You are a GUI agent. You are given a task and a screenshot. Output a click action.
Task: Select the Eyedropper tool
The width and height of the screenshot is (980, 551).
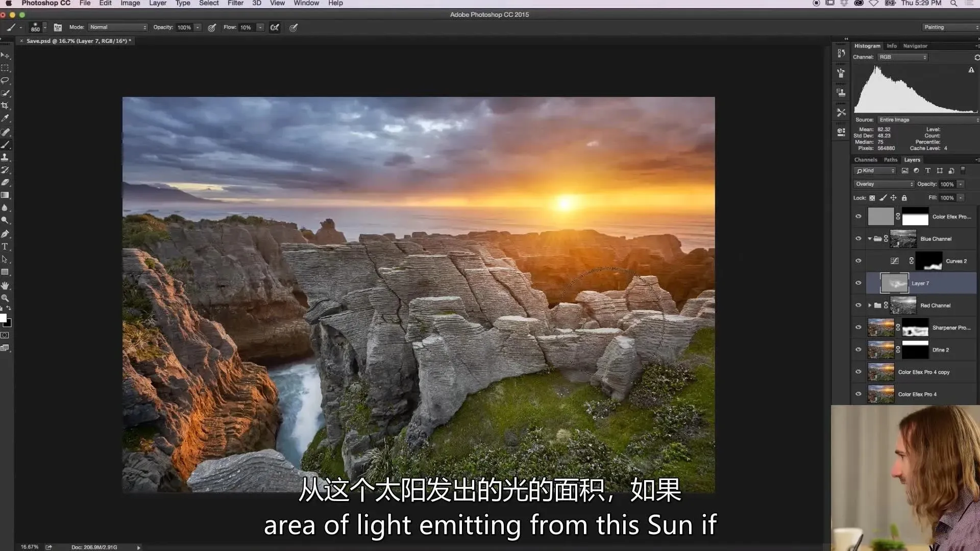(x=5, y=118)
